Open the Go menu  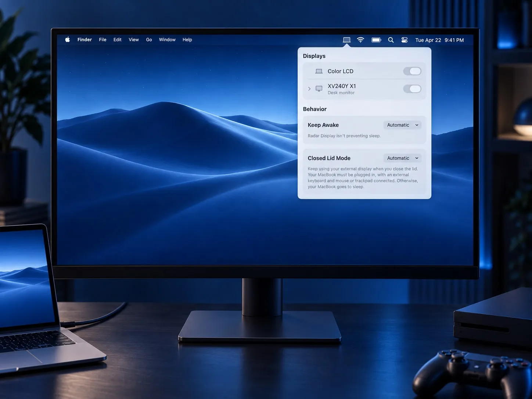click(x=149, y=40)
